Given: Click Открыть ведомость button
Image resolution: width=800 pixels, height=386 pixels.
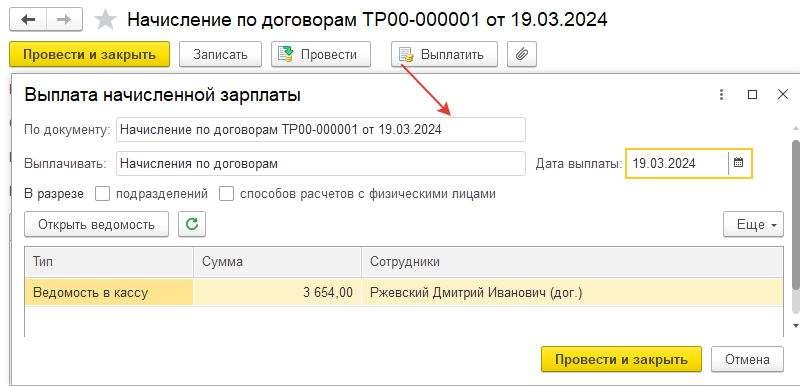Looking at the screenshot, I should click(96, 224).
